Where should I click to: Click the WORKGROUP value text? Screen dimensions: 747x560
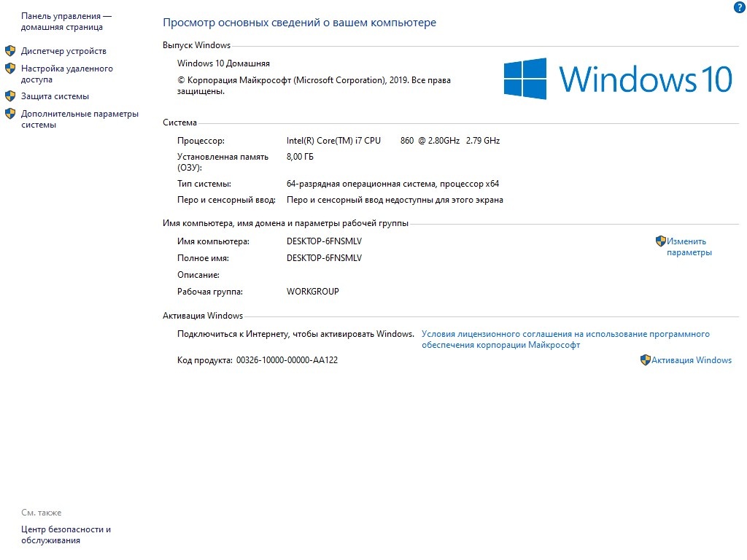[312, 292]
